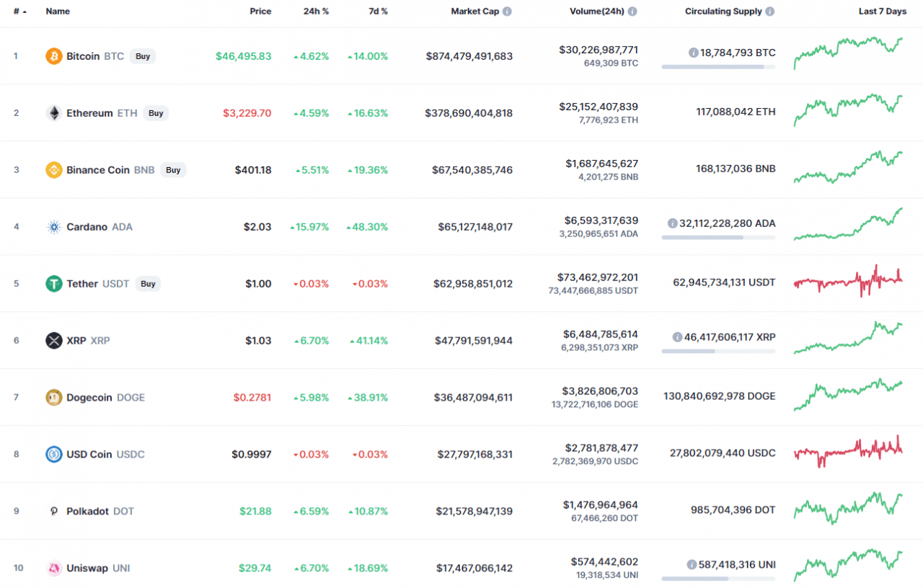
Task: Click Bitcoin price $46,495.83
Action: click(244, 56)
